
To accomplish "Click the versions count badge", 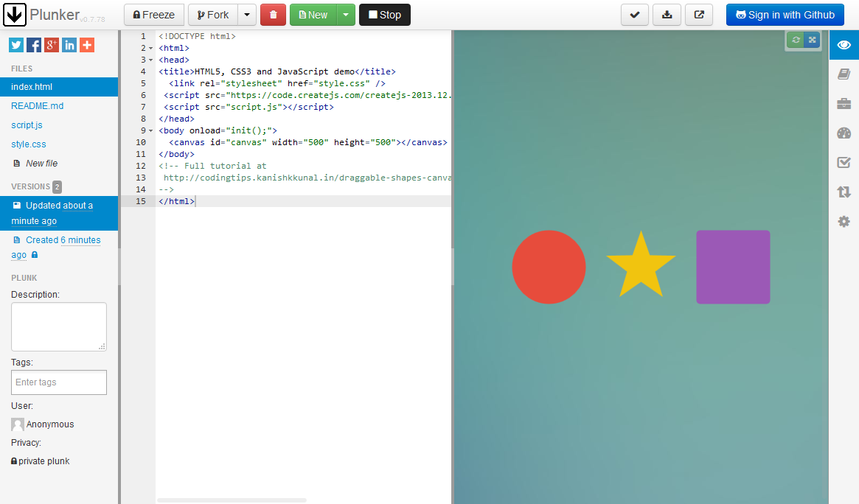I will 57,186.
